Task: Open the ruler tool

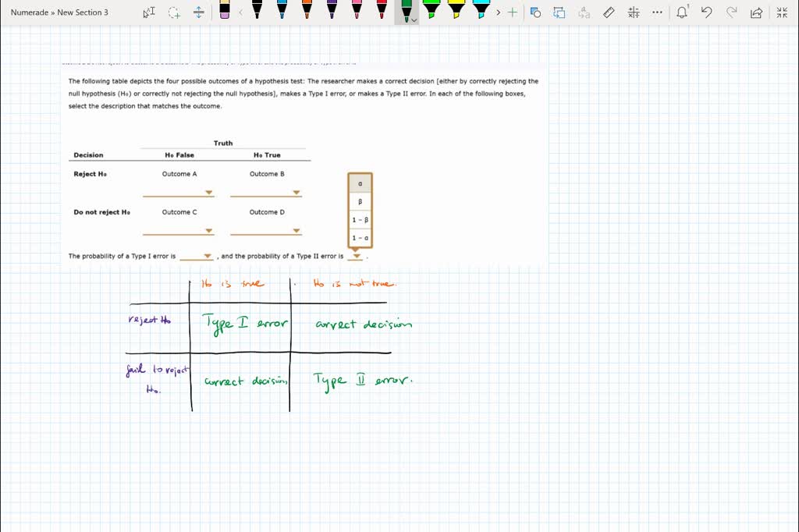Action: pos(609,12)
